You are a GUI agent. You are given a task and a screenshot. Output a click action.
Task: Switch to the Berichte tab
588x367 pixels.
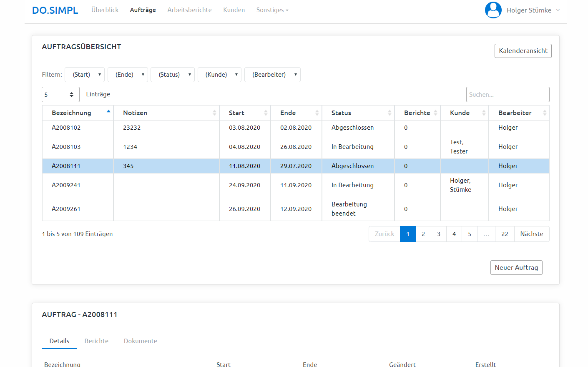click(x=96, y=341)
